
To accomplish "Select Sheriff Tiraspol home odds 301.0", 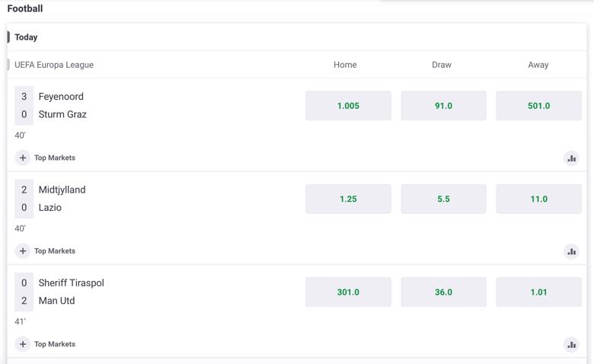I will tap(348, 292).
